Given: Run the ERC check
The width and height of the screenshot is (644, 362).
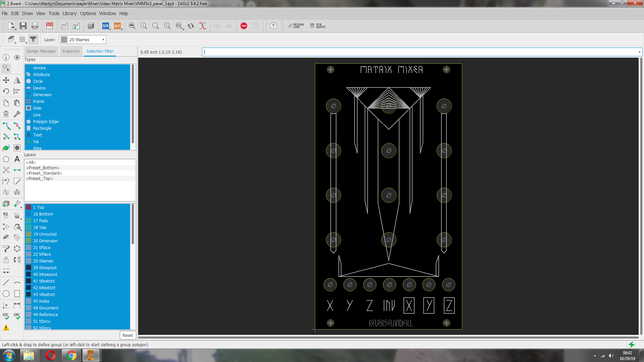Looking at the screenshot, I should tap(6, 316).
